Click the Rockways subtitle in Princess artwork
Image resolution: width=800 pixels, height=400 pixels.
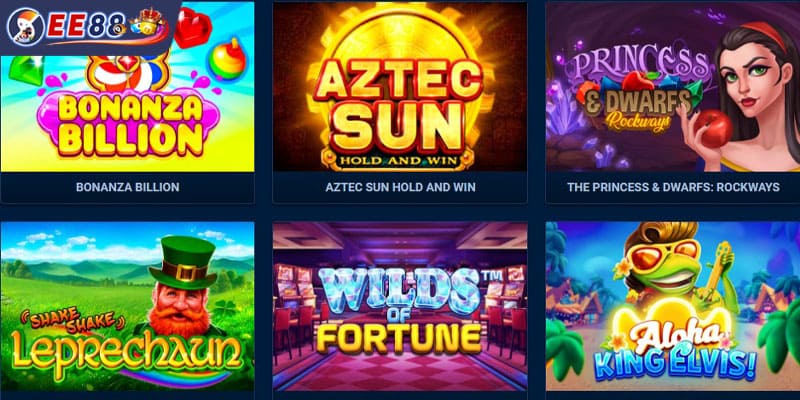click(x=638, y=120)
